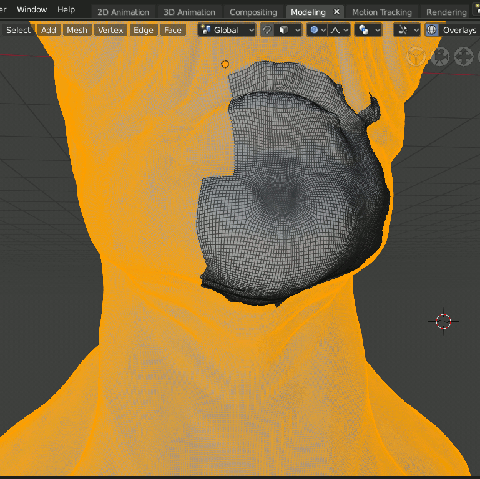Screen dimensions: 480x479
Task: Open the Select menu in viewport header
Action: pos(18,30)
